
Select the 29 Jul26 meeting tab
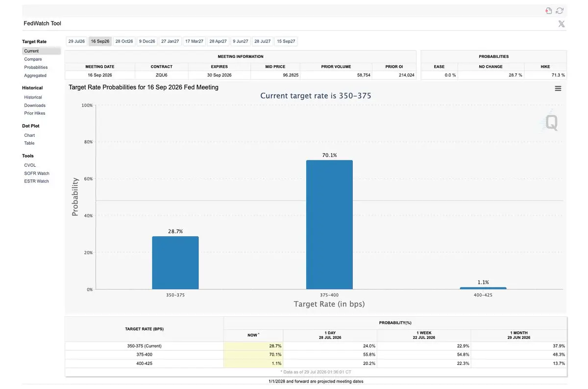(x=76, y=42)
